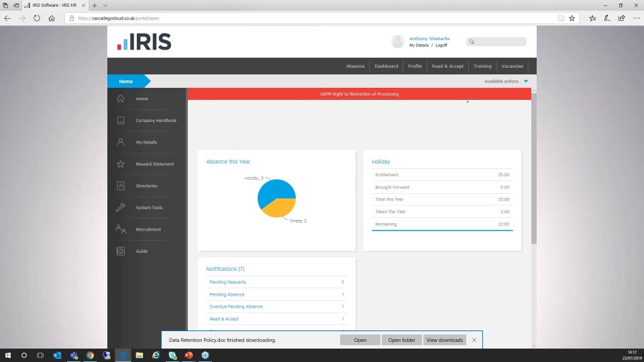Screen dimensions: 644x362
Task: Click the View downloads button
Action: tap(444, 340)
